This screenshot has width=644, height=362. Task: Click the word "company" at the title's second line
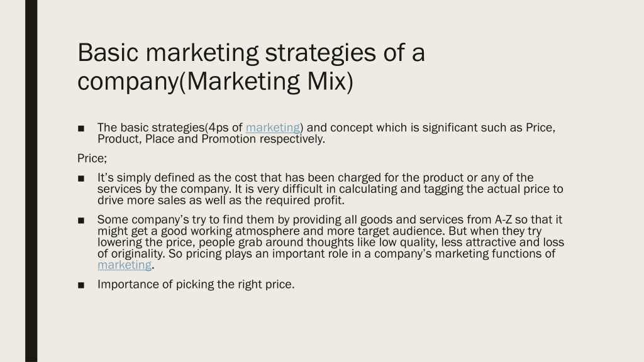click(128, 82)
